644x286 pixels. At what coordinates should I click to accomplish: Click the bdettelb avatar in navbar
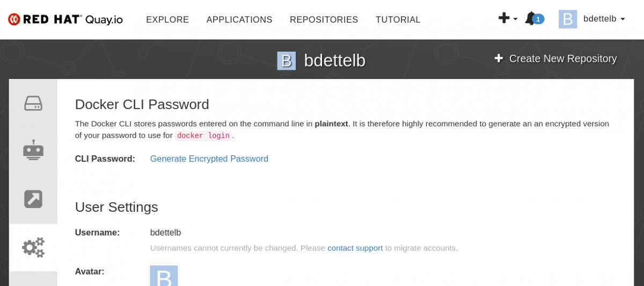(x=568, y=19)
